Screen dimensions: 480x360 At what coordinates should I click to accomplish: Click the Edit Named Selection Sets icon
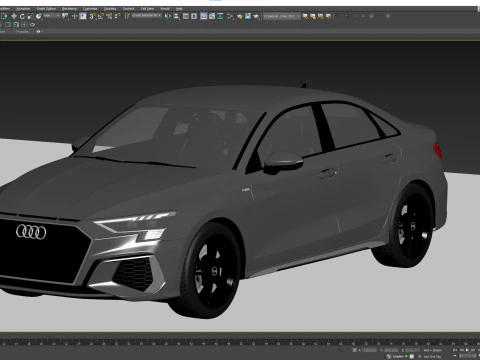click(x=127, y=16)
